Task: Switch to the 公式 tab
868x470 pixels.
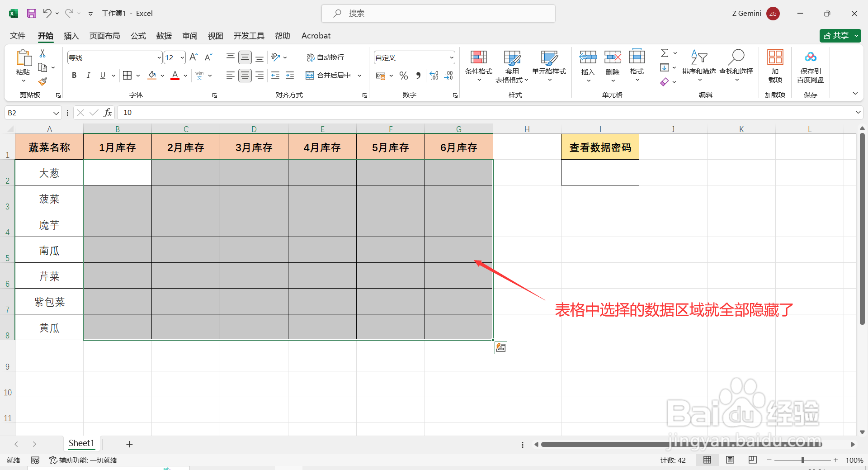Action: click(x=138, y=36)
